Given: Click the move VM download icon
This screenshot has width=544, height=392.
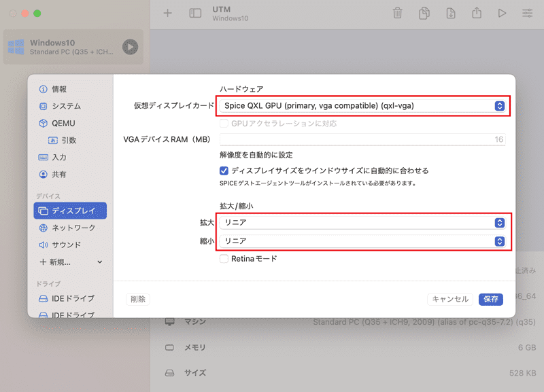Looking at the screenshot, I should click(x=450, y=13).
